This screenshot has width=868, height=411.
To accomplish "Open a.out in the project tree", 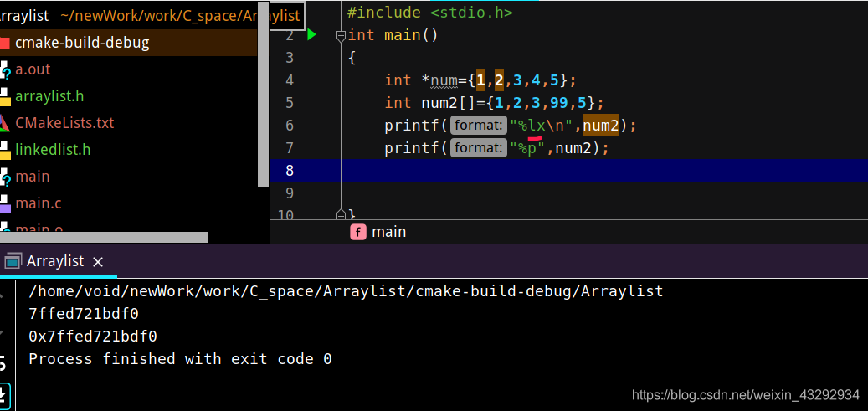I will [33, 69].
